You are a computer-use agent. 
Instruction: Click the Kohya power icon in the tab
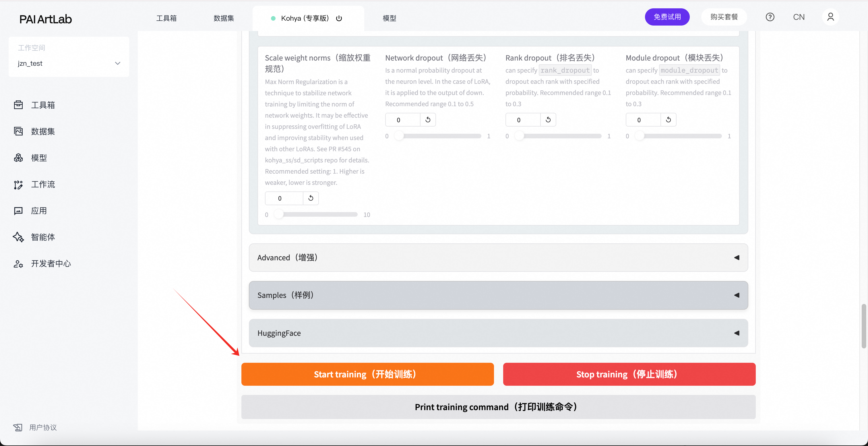point(339,18)
